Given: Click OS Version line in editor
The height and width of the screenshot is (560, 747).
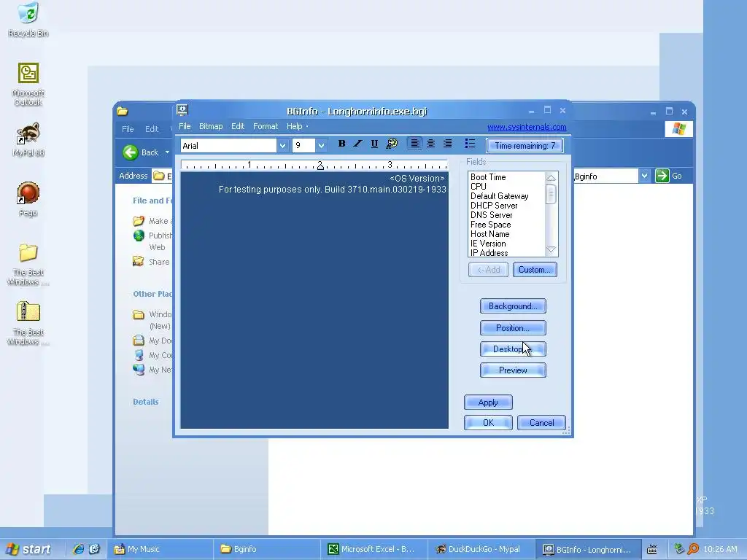Looking at the screenshot, I should 417,179.
